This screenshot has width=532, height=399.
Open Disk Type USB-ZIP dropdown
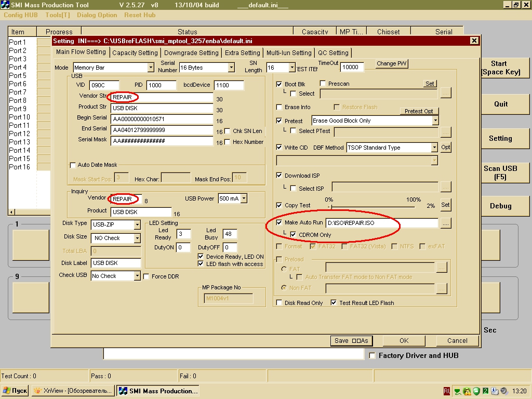click(137, 224)
